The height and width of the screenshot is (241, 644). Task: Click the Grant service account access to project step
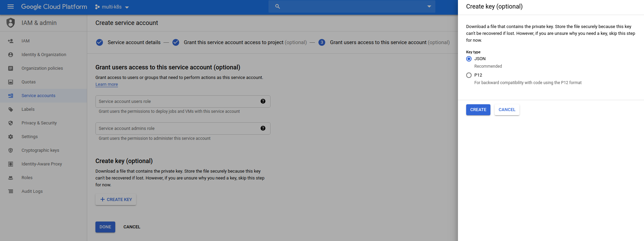pyautogui.click(x=245, y=42)
